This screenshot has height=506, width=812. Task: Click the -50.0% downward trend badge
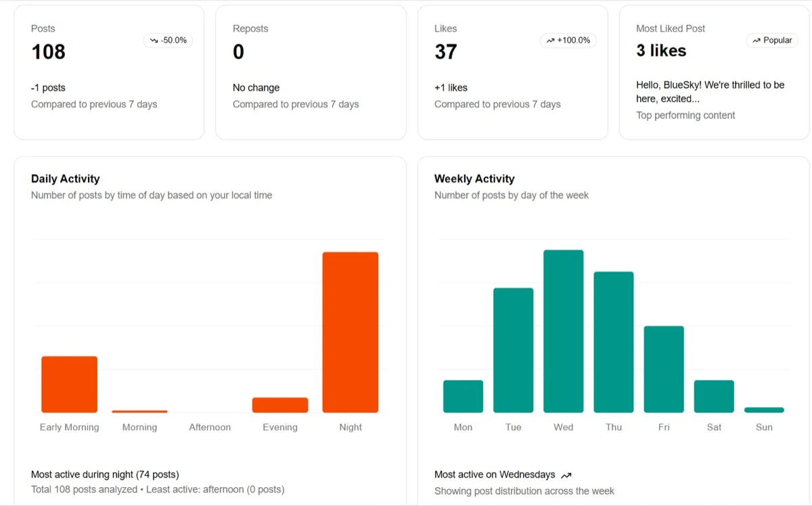pyautogui.click(x=168, y=41)
